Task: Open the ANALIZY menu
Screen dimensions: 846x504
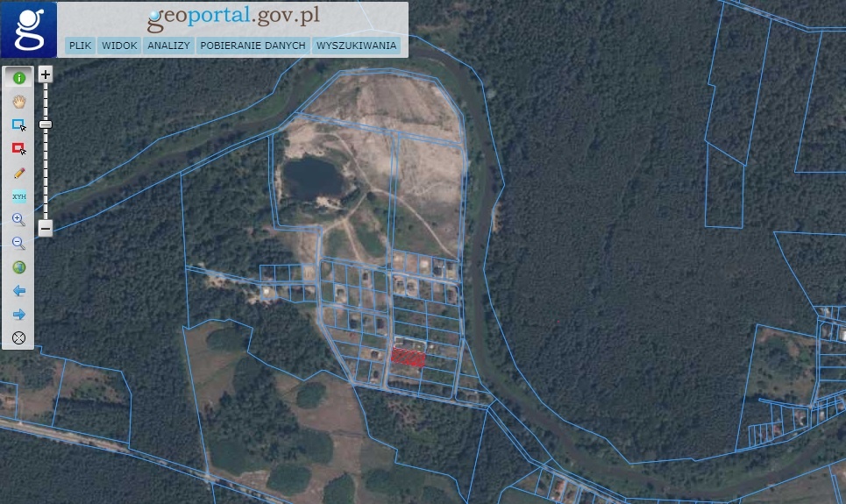Action: [x=169, y=46]
